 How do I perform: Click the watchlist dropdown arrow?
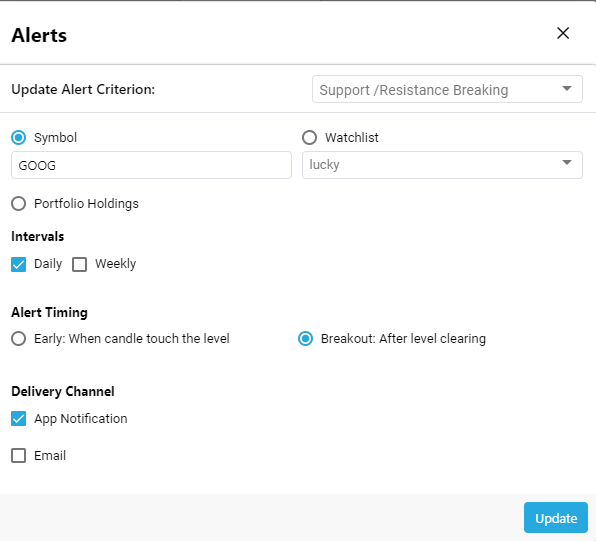point(567,163)
